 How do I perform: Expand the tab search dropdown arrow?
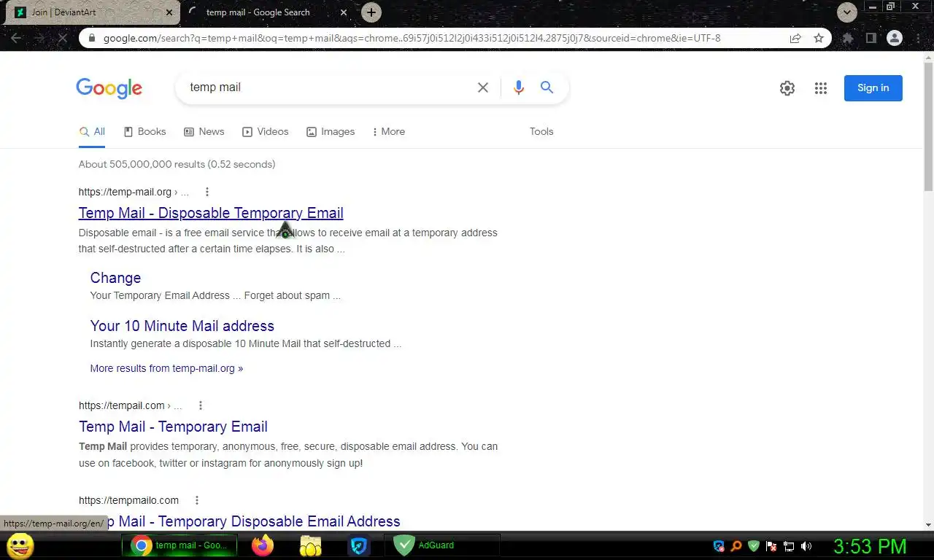tap(846, 12)
